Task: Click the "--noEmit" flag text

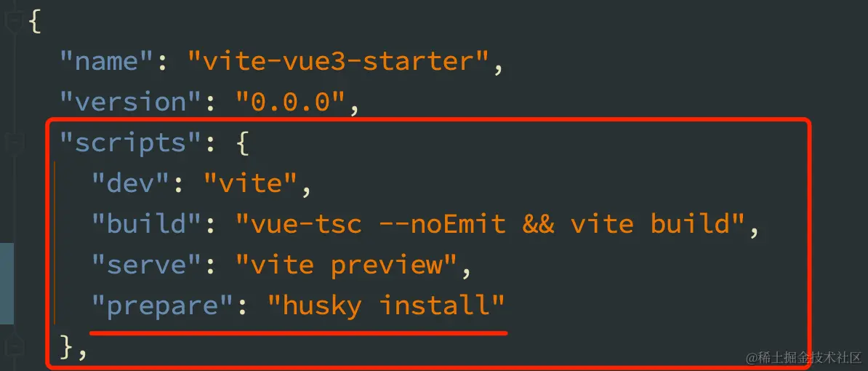Action: (x=442, y=224)
